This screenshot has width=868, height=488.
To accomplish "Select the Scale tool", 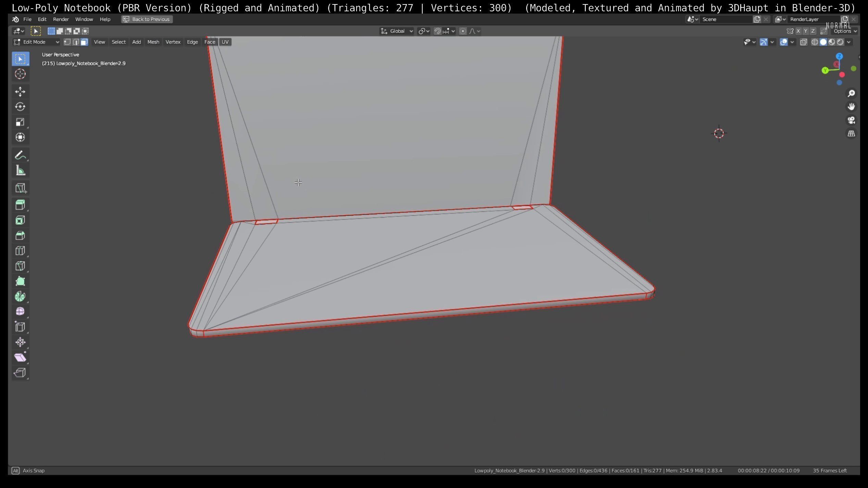I will [20, 122].
